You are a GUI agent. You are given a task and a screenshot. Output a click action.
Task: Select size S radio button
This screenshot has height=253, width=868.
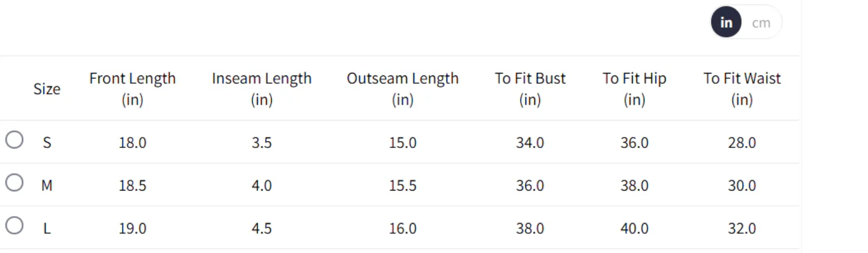coord(14,140)
